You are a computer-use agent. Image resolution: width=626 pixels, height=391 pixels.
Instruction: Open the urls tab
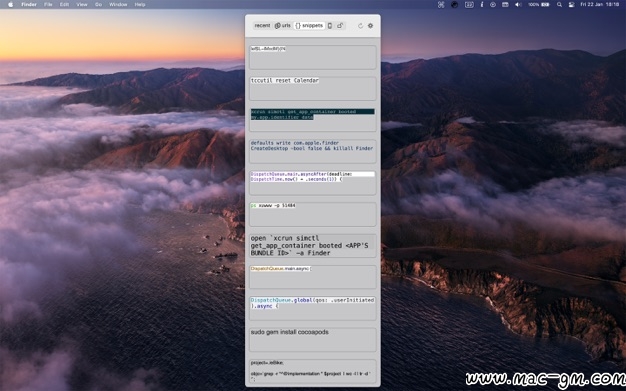[x=283, y=26]
